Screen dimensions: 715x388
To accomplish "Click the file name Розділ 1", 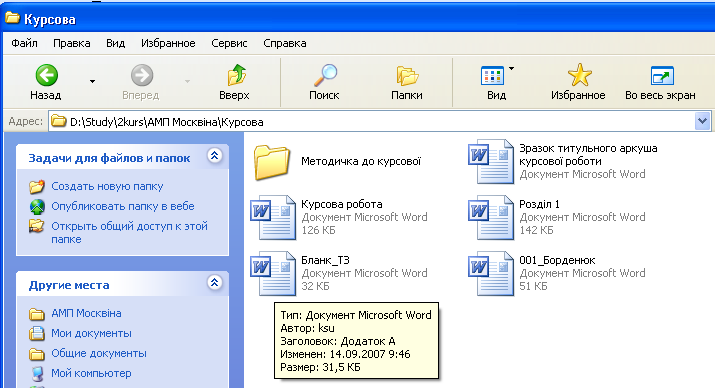I will (539, 204).
